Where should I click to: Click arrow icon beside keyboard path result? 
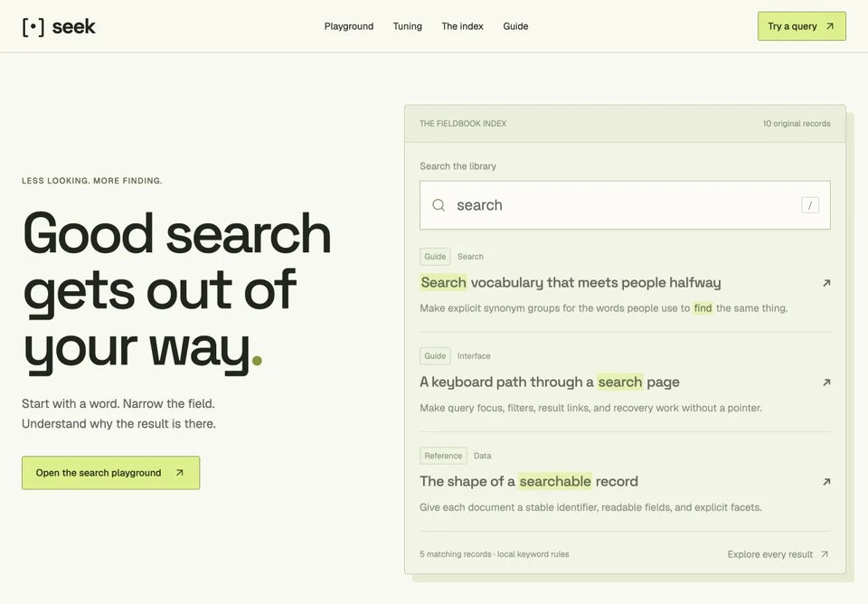click(x=826, y=382)
